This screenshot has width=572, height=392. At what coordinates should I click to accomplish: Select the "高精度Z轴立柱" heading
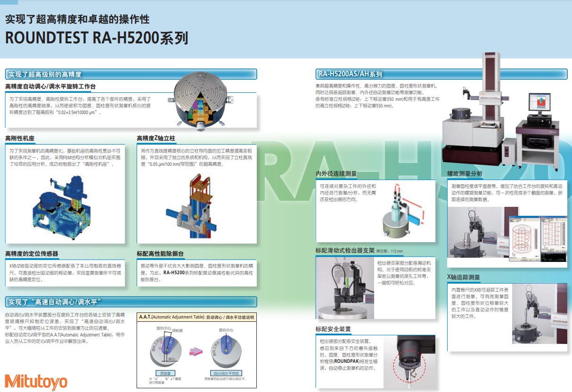tap(156, 139)
